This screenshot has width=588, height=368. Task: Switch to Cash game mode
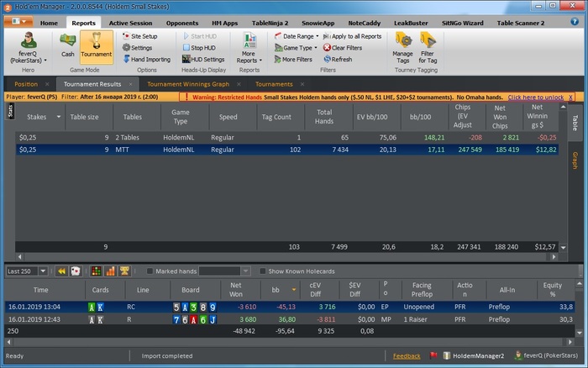click(x=68, y=45)
